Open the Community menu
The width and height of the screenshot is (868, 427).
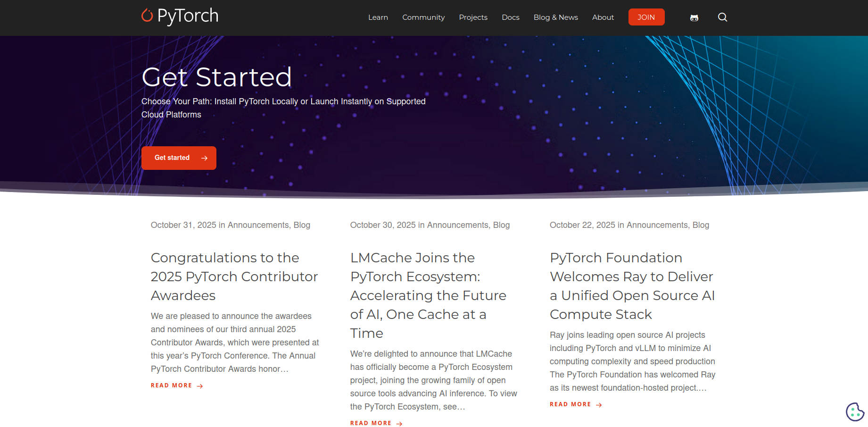point(423,17)
